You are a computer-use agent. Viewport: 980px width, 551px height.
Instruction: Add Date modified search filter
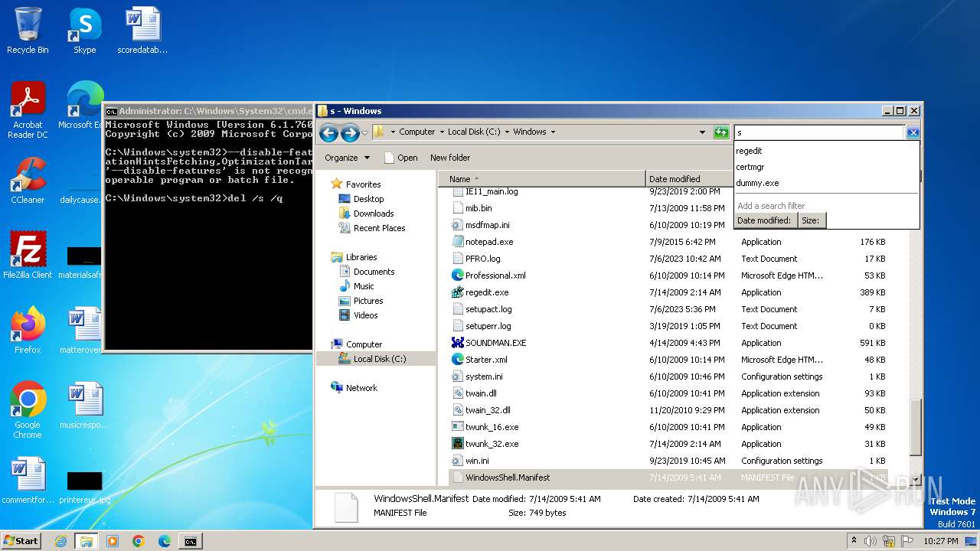(x=764, y=220)
